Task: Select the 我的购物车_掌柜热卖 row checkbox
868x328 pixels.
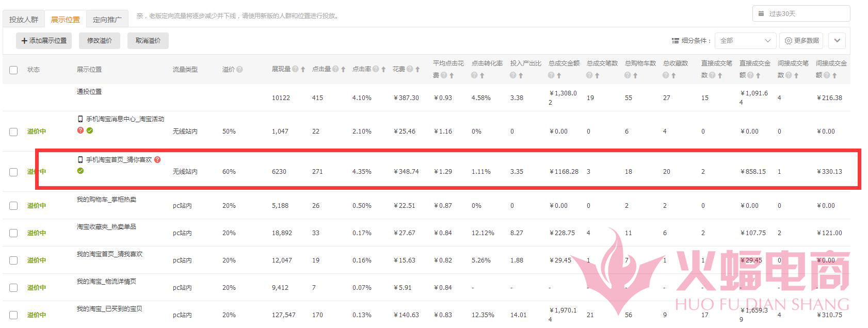Action: click(13, 206)
